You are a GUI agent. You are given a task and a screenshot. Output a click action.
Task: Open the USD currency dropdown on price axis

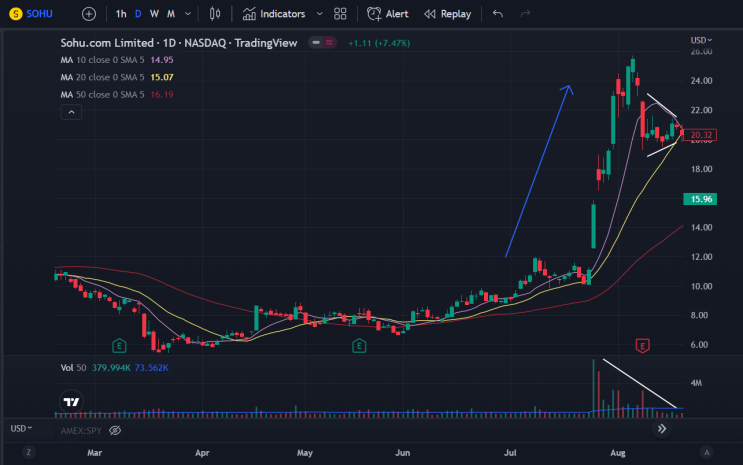[x=701, y=40]
